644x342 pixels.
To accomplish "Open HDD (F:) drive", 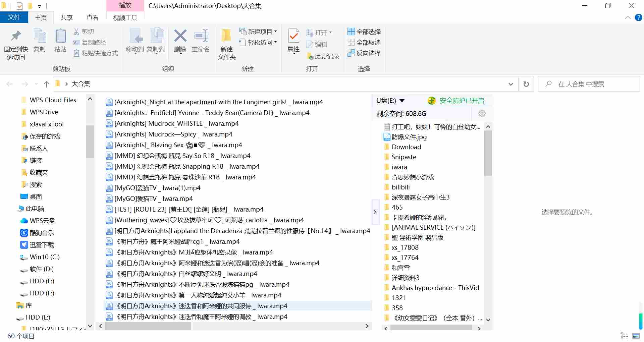I will tap(37, 293).
